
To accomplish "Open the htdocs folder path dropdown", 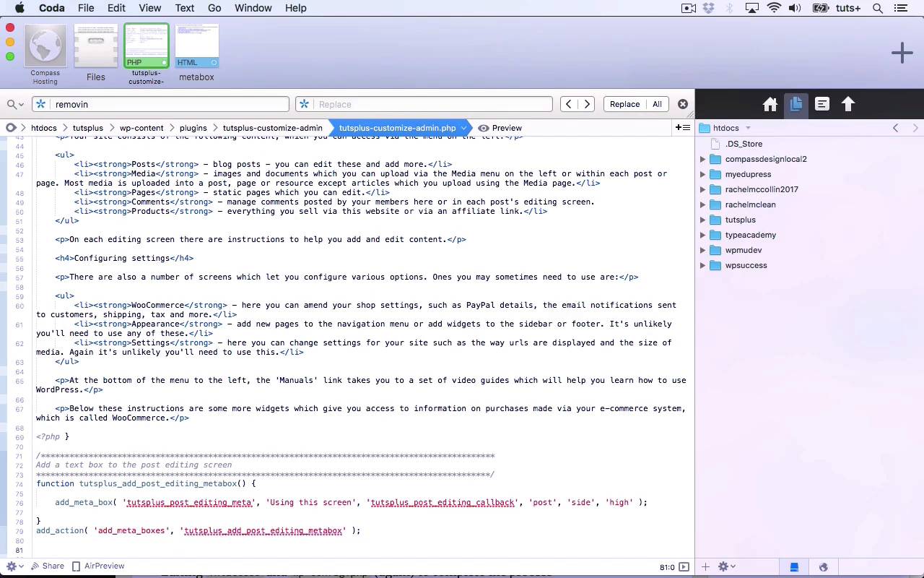I will click(726, 128).
